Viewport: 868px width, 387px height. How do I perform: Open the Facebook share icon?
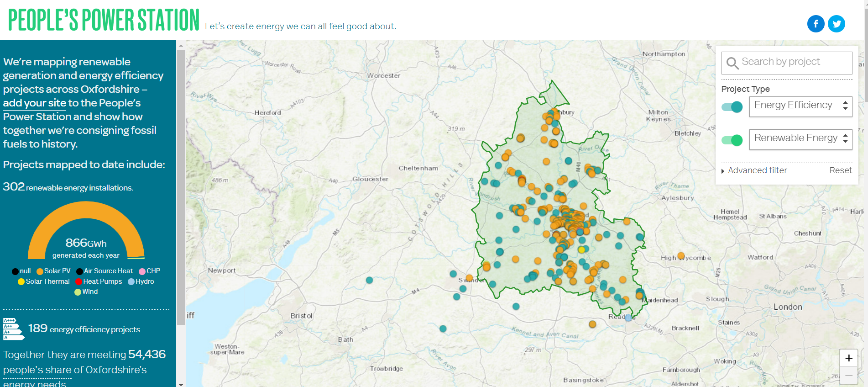coord(816,24)
